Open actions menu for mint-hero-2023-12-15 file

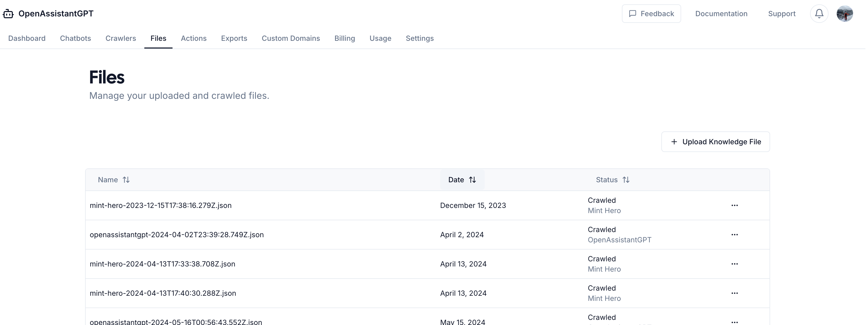734,205
